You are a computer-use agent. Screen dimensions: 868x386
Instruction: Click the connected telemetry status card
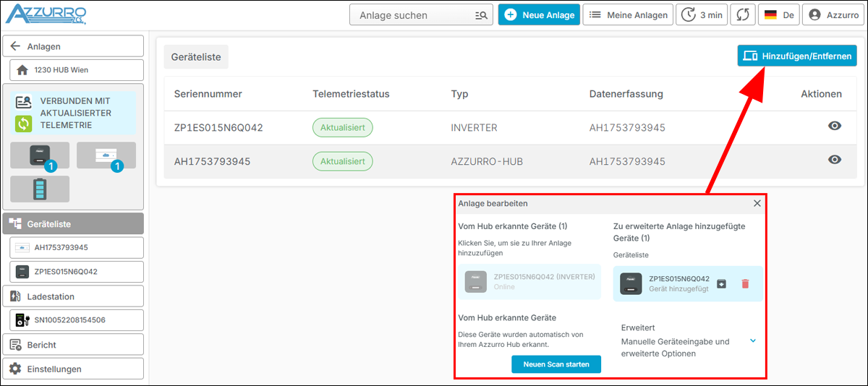coord(73,113)
